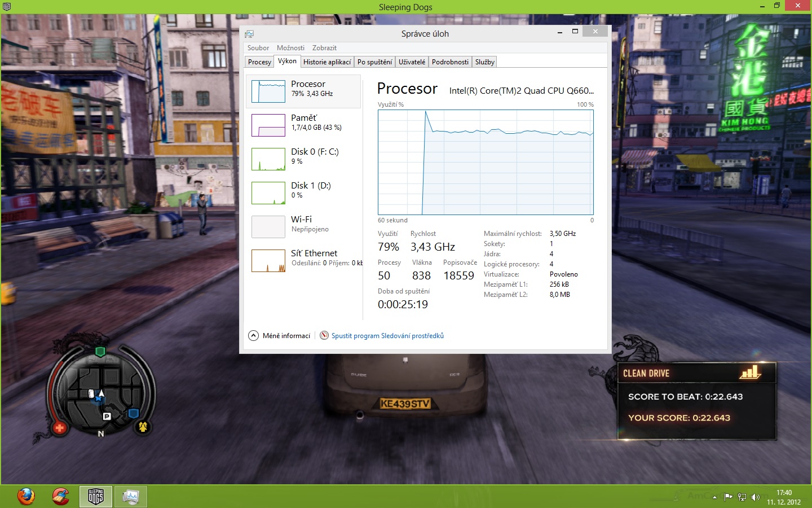Open the volume speaker tray icon
Screen dimensions: 812x508
tap(756, 497)
